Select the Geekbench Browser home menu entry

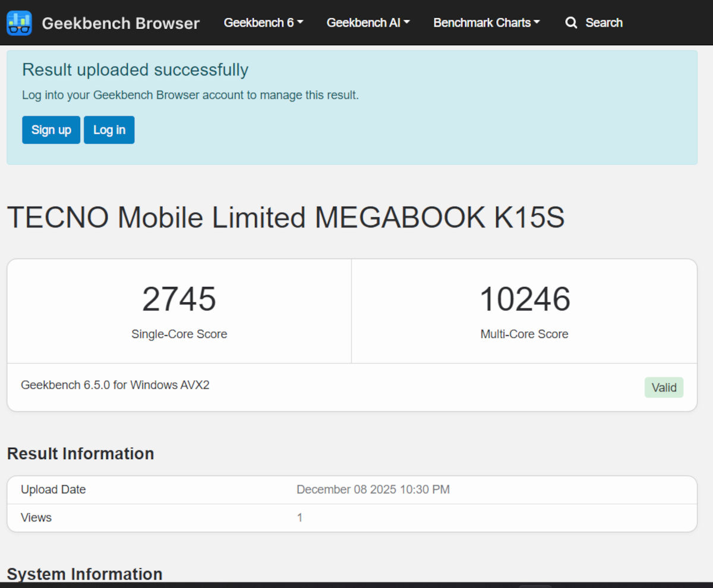pyautogui.click(x=121, y=23)
